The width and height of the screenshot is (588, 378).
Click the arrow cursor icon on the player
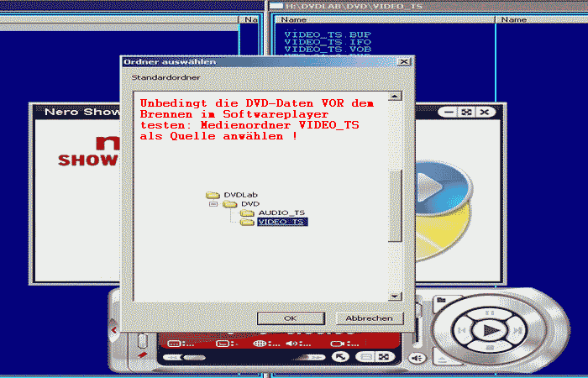point(341,356)
